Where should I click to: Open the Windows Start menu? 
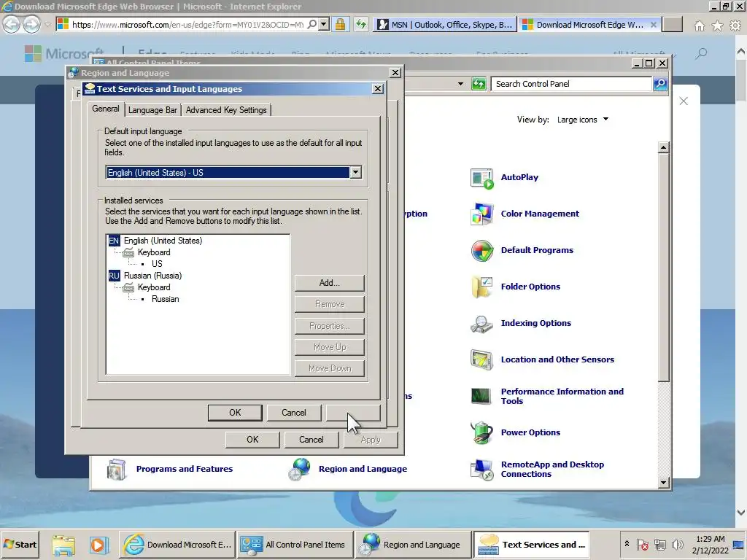20,544
